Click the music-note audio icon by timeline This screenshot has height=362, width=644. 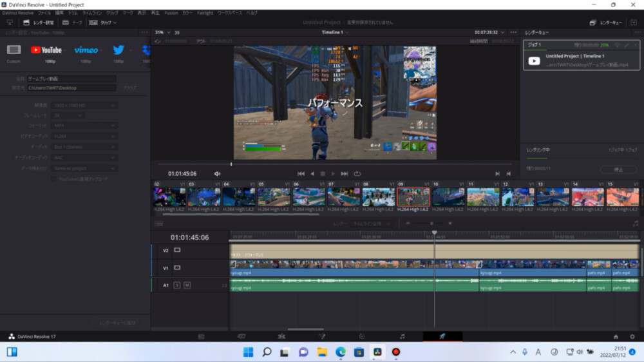[636, 224]
